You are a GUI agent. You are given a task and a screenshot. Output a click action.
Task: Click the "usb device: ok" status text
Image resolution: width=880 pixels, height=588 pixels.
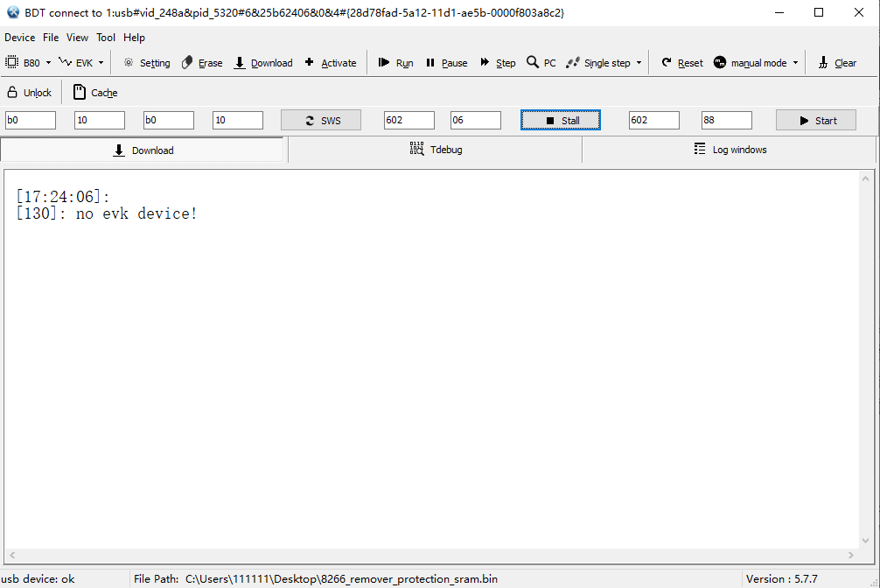point(38,579)
